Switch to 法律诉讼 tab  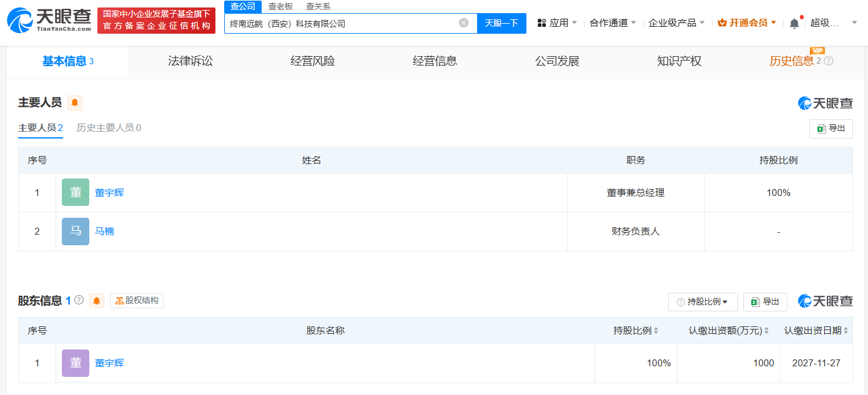tap(190, 61)
